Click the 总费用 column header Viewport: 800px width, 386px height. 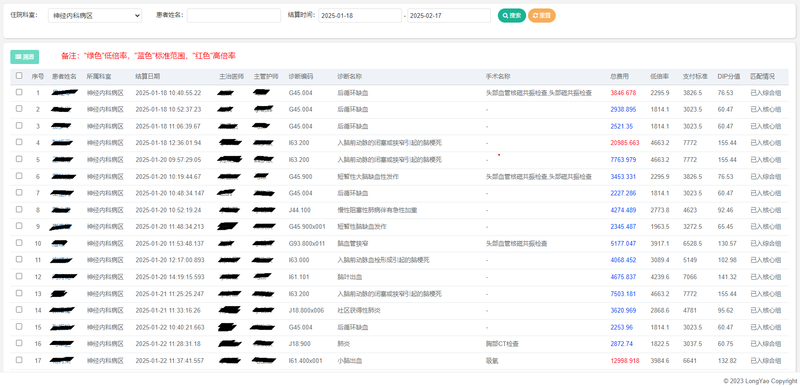(x=620, y=76)
